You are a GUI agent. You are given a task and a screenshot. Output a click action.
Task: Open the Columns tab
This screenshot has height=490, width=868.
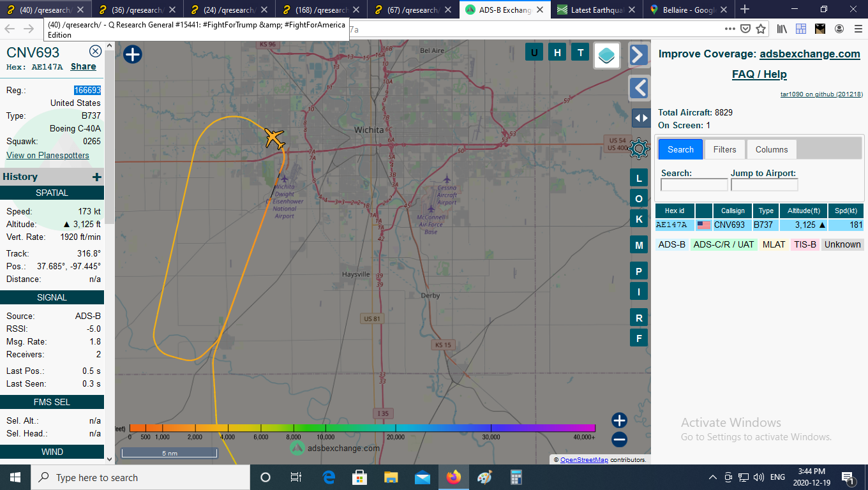coord(772,149)
